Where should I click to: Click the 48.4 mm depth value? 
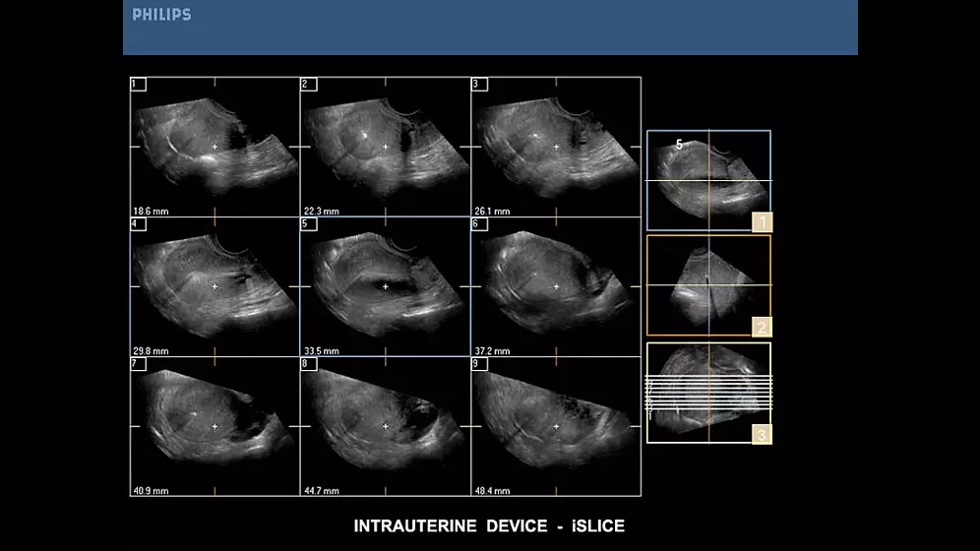(492, 491)
